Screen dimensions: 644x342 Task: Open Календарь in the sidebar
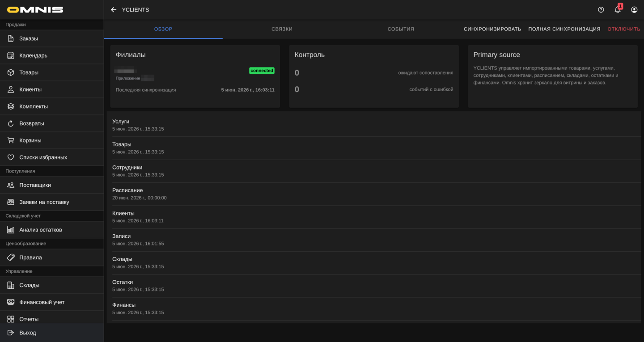pos(52,55)
